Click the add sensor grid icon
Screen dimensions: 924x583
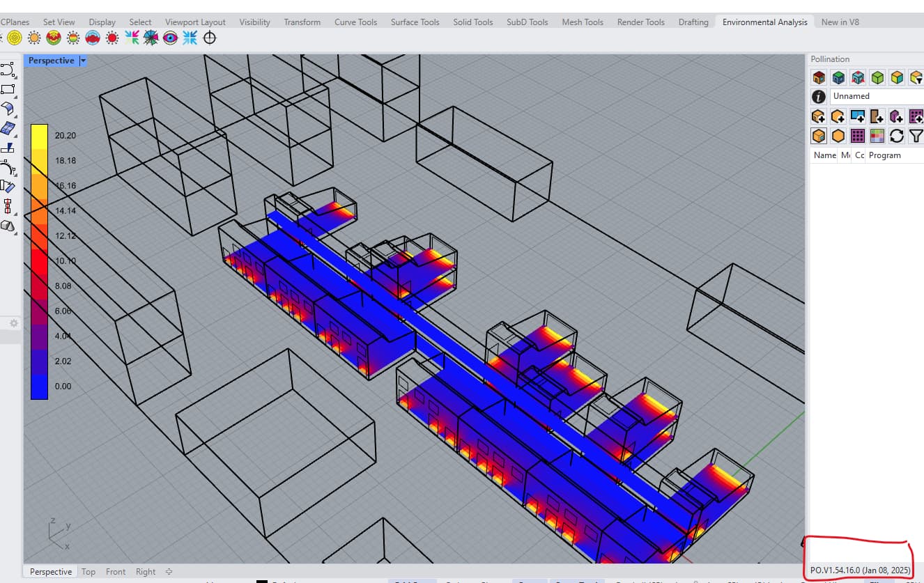click(x=916, y=116)
